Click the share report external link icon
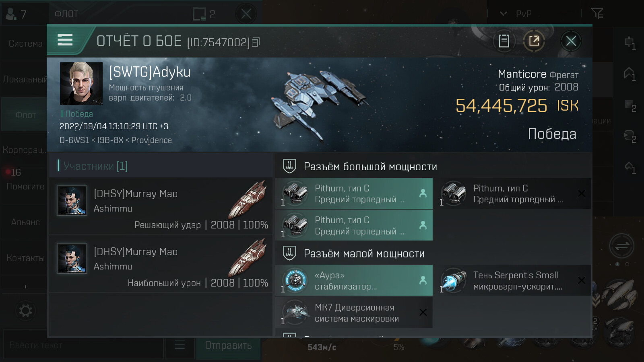 point(534,41)
